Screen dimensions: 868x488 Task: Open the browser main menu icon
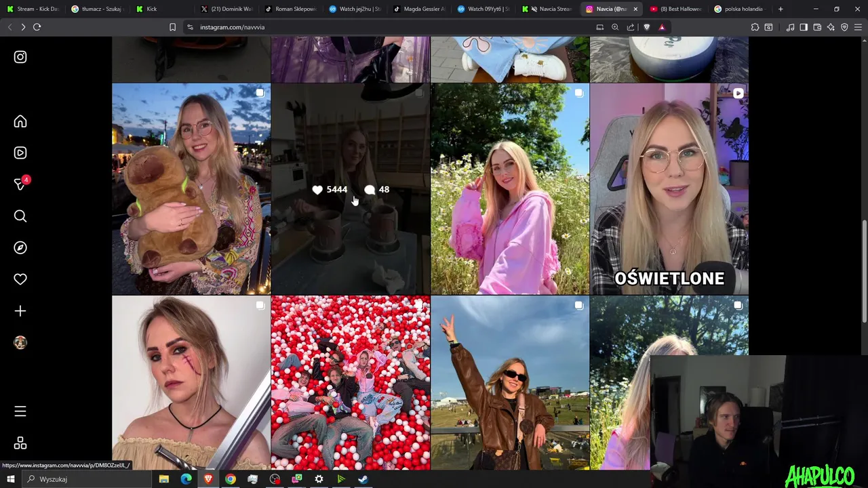(859, 27)
